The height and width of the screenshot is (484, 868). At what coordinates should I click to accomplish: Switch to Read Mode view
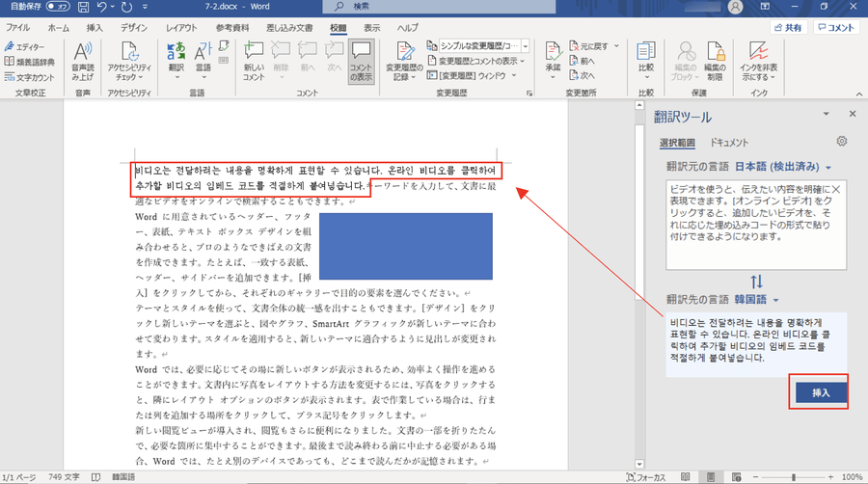click(x=686, y=477)
